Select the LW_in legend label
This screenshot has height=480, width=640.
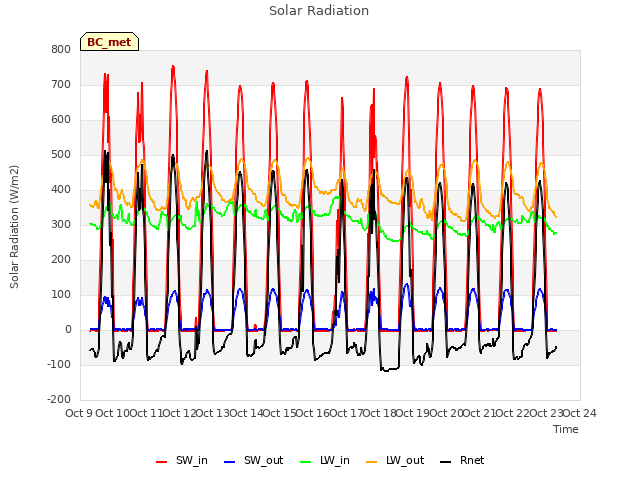click(335, 460)
